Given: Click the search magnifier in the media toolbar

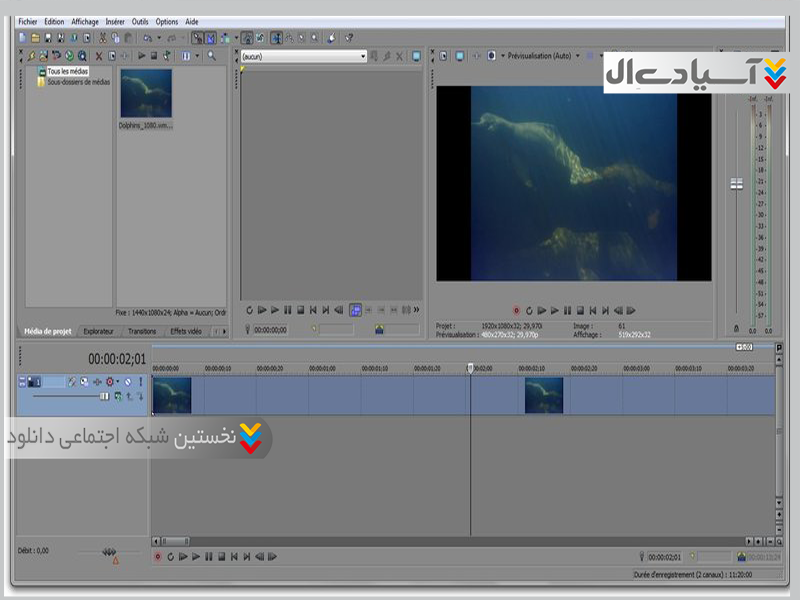Looking at the screenshot, I should pyautogui.click(x=211, y=56).
